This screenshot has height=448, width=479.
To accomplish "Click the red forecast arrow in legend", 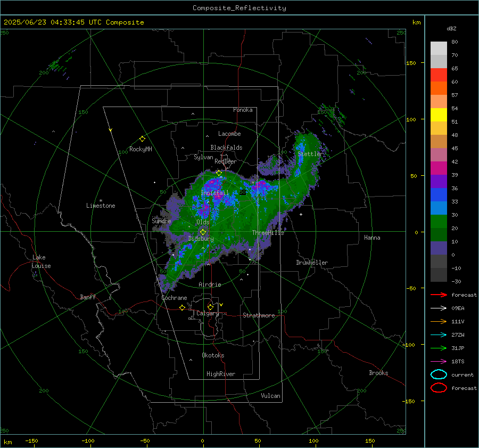I will pos(439,295).
